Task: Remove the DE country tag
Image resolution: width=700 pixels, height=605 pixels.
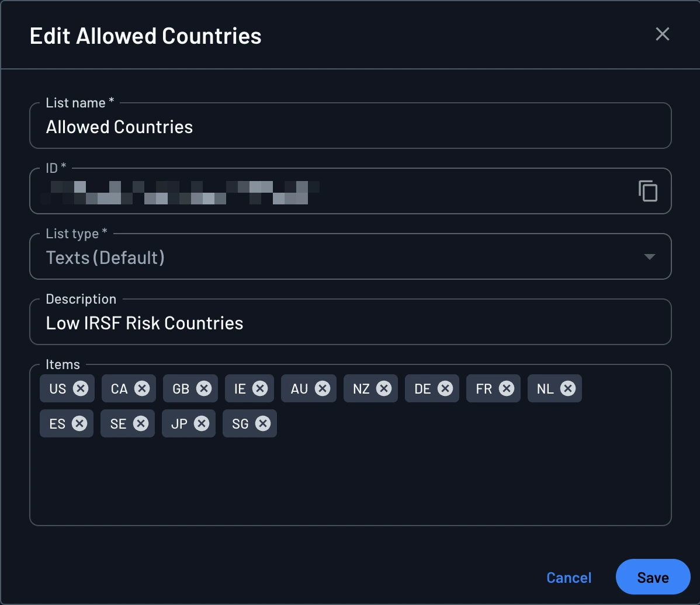Action: [445, 388]
